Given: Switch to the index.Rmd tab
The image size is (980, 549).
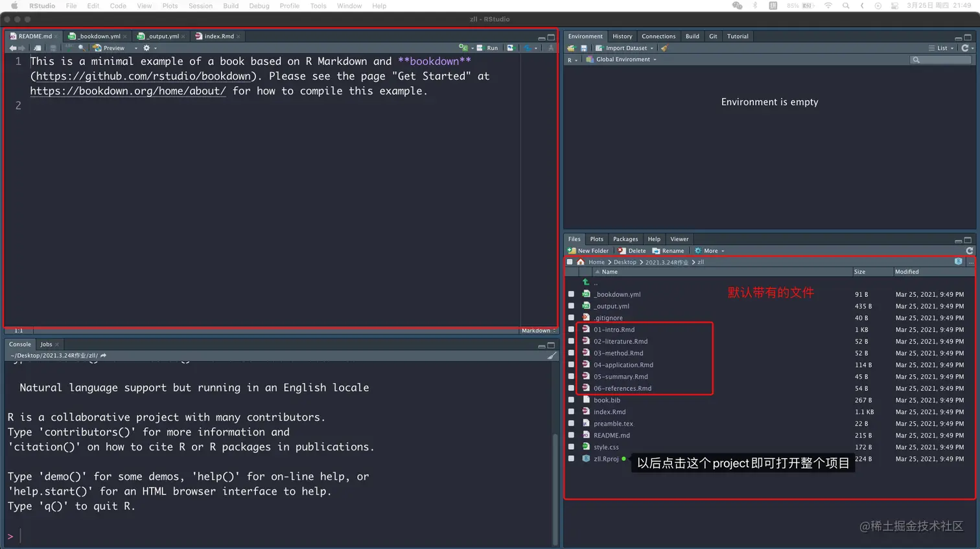Looking at the screenshot, I should pos(219,36).
